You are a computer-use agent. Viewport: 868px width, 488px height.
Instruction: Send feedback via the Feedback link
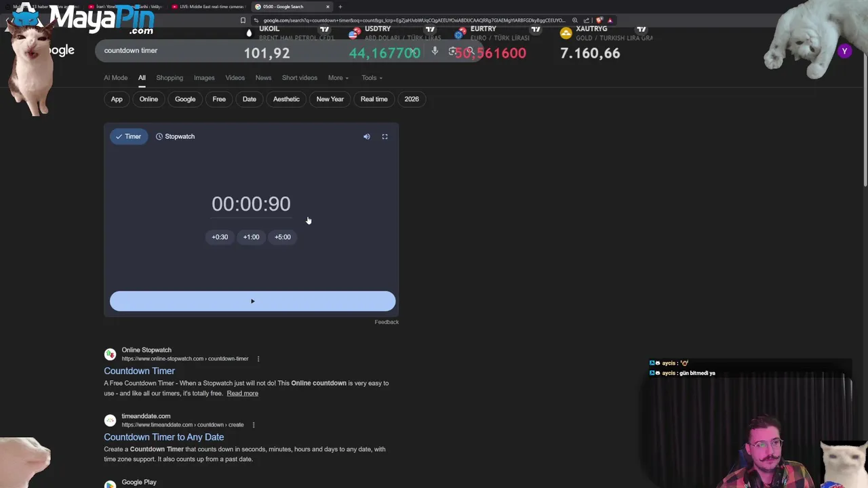click(387, 322)
